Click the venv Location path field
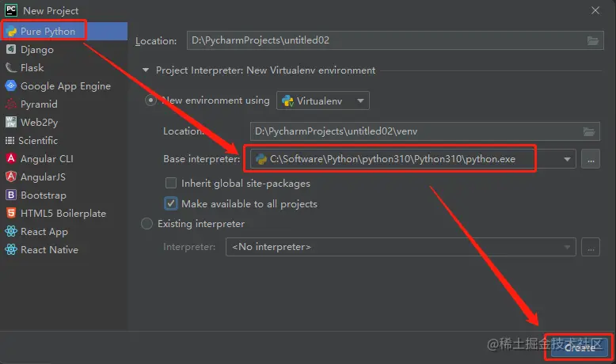Screen dimensions: 616x364 point(424,131)
